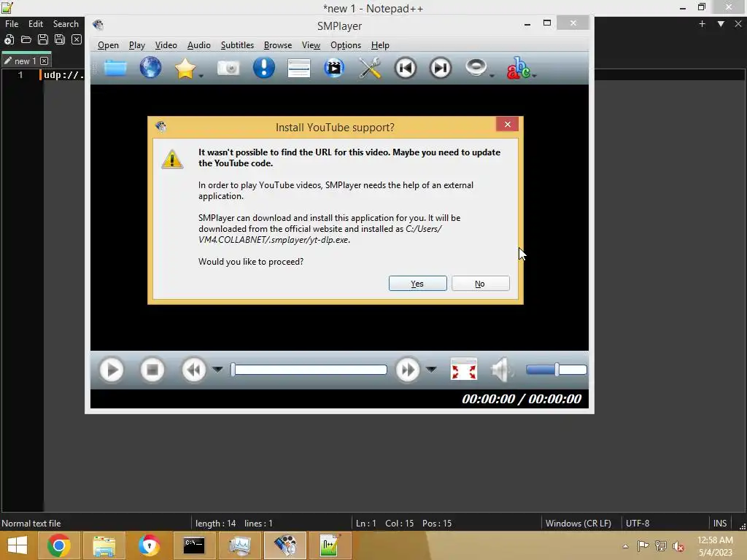This screenshot has width=747, height=560.
Task: Expand the Rewind options dropdown arrow
Action: point(217,370)
